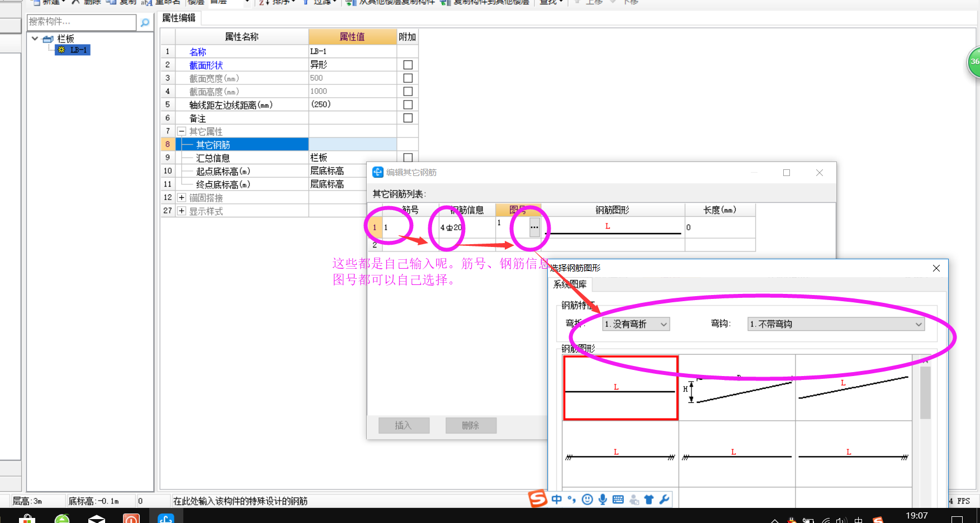Screen dimensions: 980x523
Task: Open figure picker with the ... button
Action: 534,227
